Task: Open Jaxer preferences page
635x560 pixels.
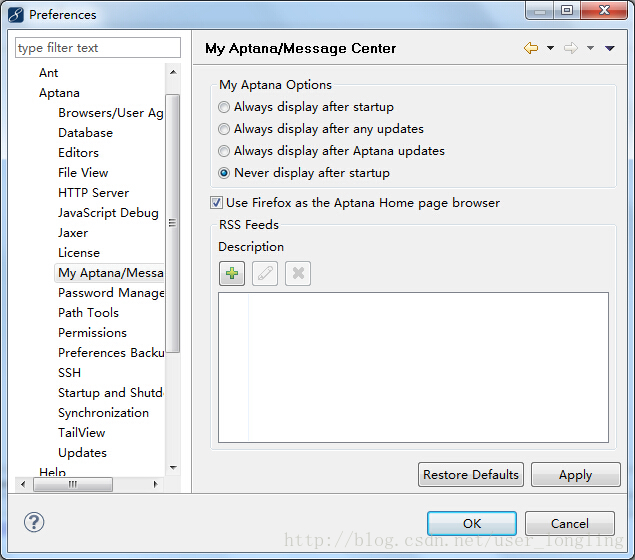Action: pyautogui.click(x=73, y=233)
